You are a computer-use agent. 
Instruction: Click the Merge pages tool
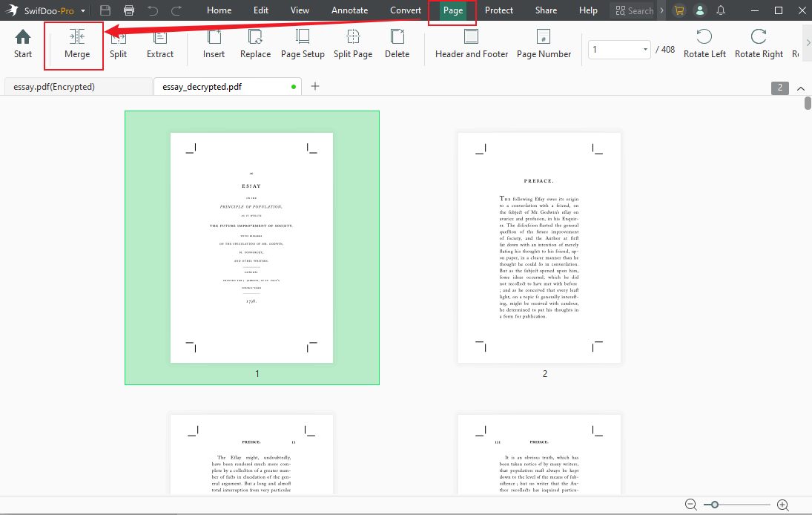76,45
